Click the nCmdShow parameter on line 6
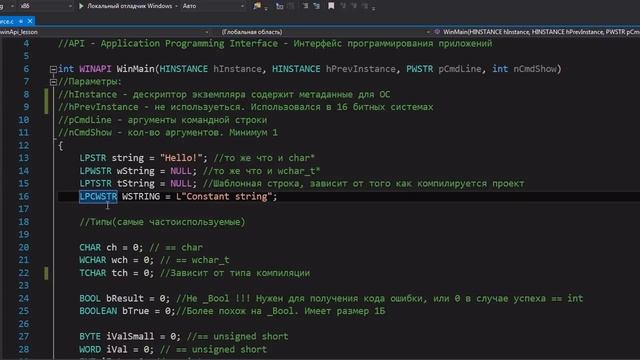 tap(535, 69)
